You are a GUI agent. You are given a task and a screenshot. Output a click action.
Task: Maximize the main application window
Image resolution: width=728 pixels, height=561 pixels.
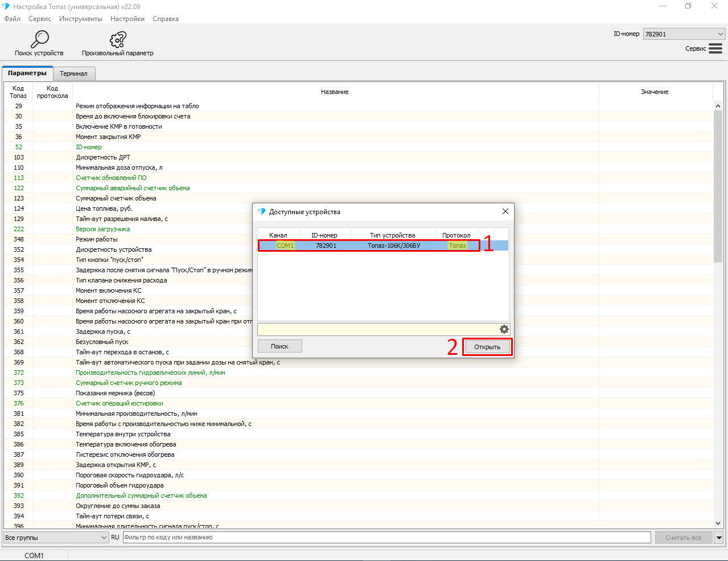(688, 6)
